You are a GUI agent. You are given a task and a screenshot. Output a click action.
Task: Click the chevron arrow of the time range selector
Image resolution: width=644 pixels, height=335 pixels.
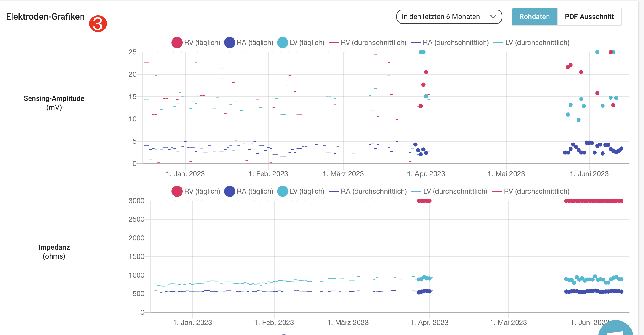493,17
